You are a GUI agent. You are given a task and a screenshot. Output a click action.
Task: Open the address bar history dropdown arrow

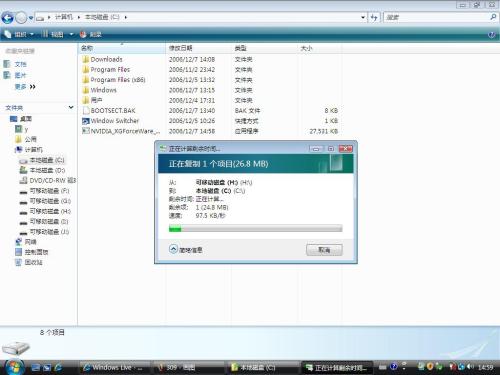tap(363, 17)
